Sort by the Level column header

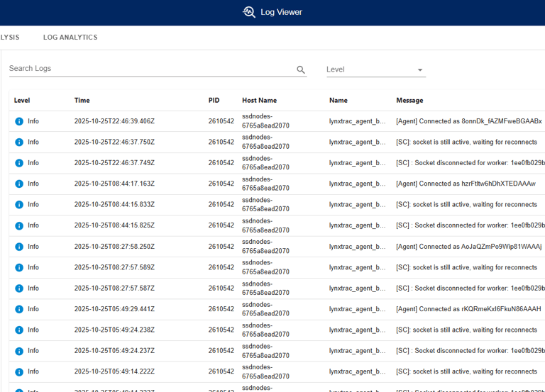(22, 101)
